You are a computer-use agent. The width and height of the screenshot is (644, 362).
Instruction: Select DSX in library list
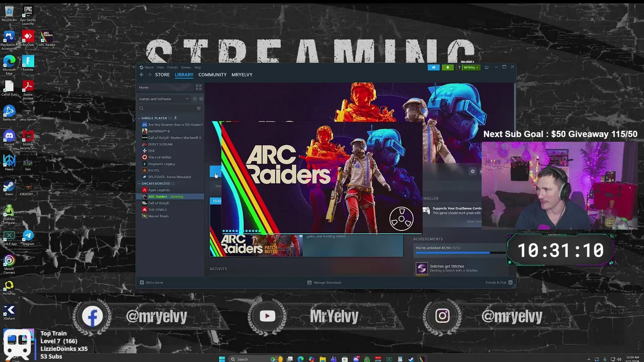click(x=151, y=151)
